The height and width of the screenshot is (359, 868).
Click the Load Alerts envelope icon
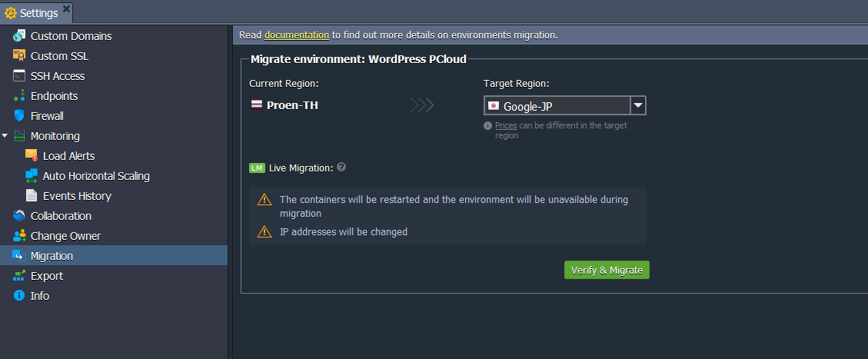point(32,156)
